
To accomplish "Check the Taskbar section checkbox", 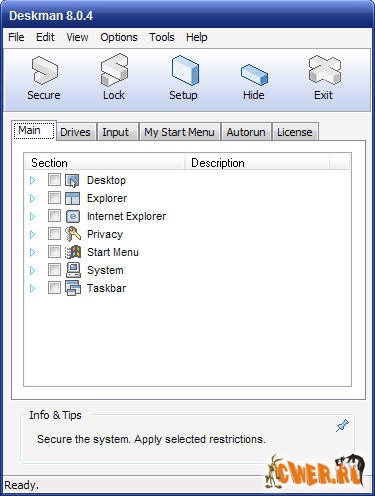I will point(54,288).
